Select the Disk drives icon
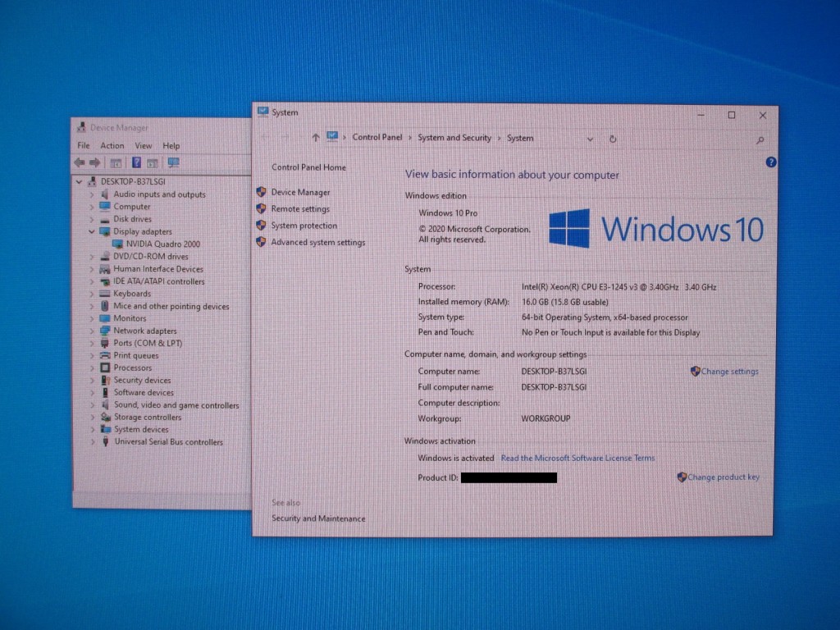Viewport: 840px width, 630px height. point(105,219)
